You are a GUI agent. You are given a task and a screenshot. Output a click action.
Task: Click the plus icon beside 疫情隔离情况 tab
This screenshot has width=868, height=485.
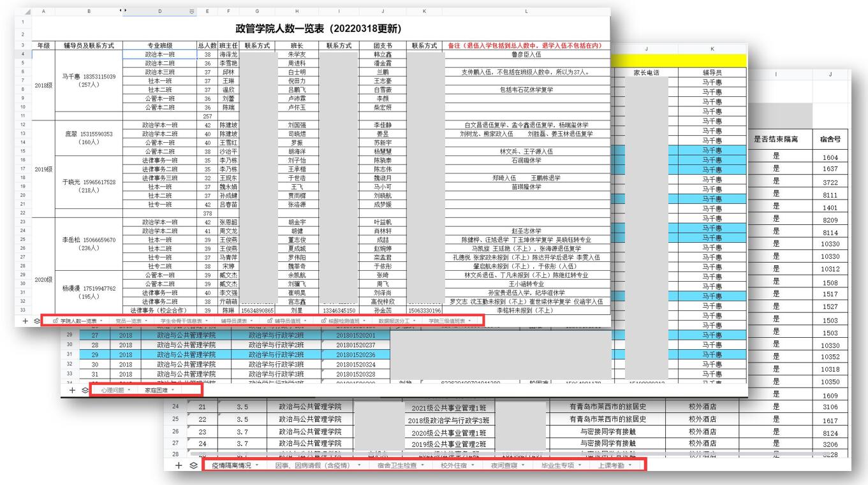pos(180,466)
